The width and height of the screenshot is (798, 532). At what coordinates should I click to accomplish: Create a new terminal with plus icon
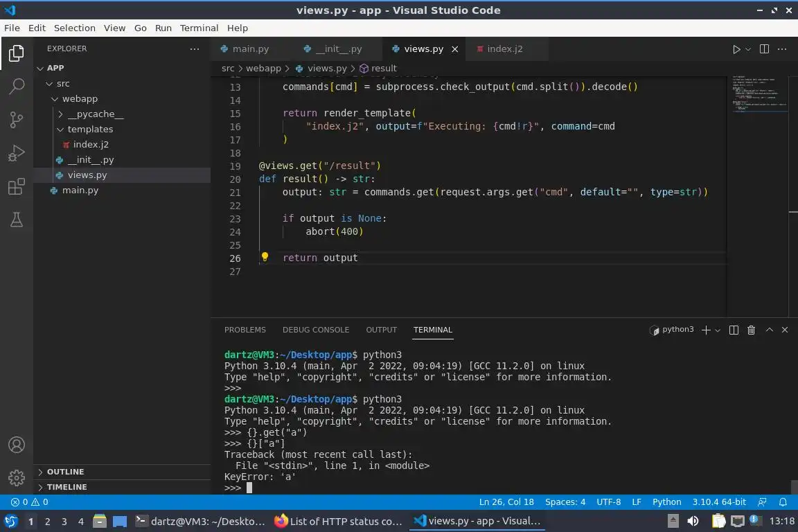pos(706,330)
